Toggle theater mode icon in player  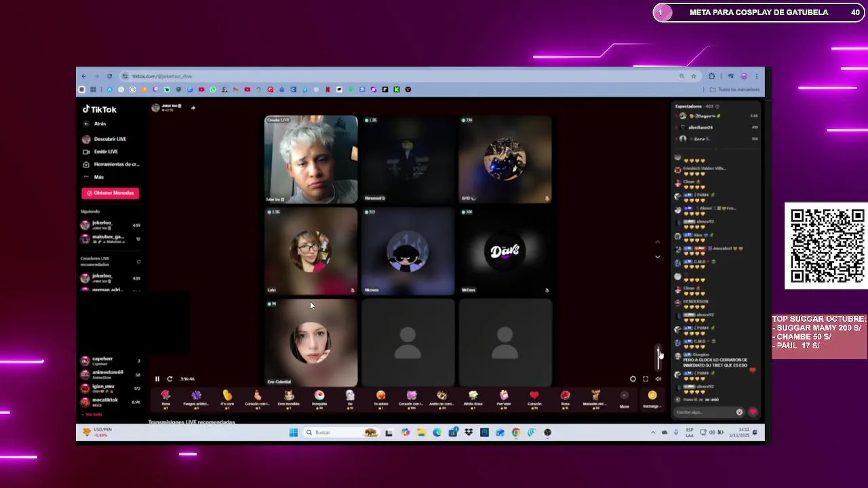coord(633,379)
